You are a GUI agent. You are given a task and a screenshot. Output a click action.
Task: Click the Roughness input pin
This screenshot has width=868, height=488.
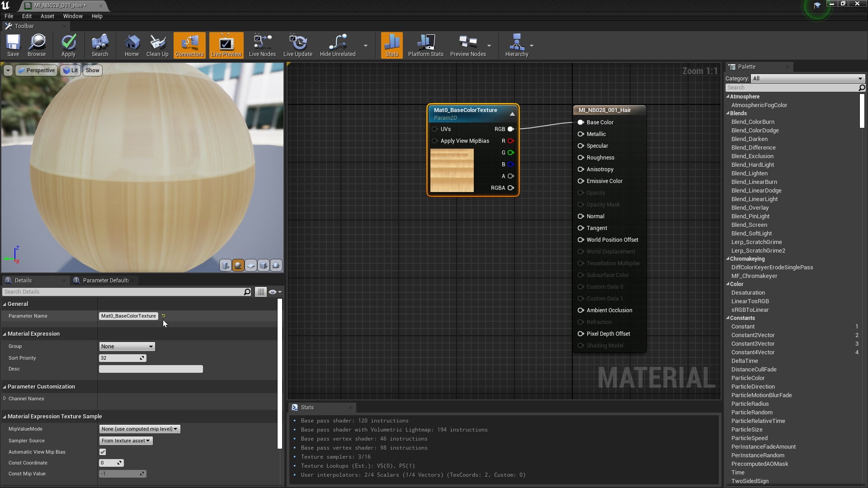[581, 158]
